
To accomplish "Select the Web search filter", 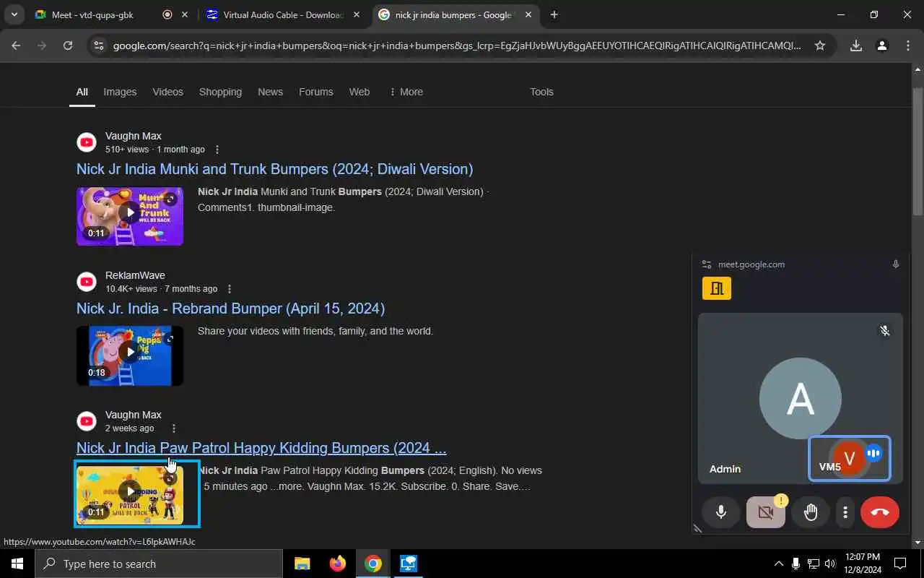I will click(359, 92).
